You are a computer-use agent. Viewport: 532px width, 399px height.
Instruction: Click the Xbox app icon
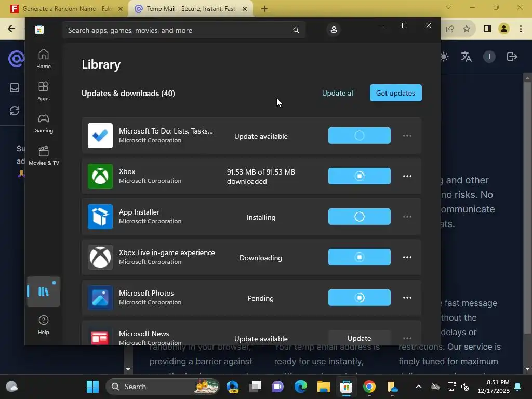point(100,176)
